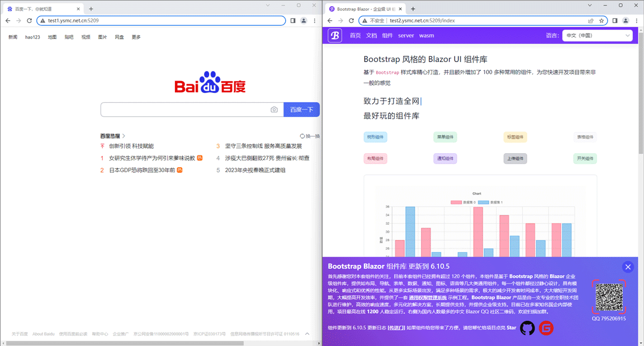Image resolution: width=644 pixels, height=346 pixels.
Task: Close the Bootstrap Blazor update banner
Action: (x=628, y=267)
